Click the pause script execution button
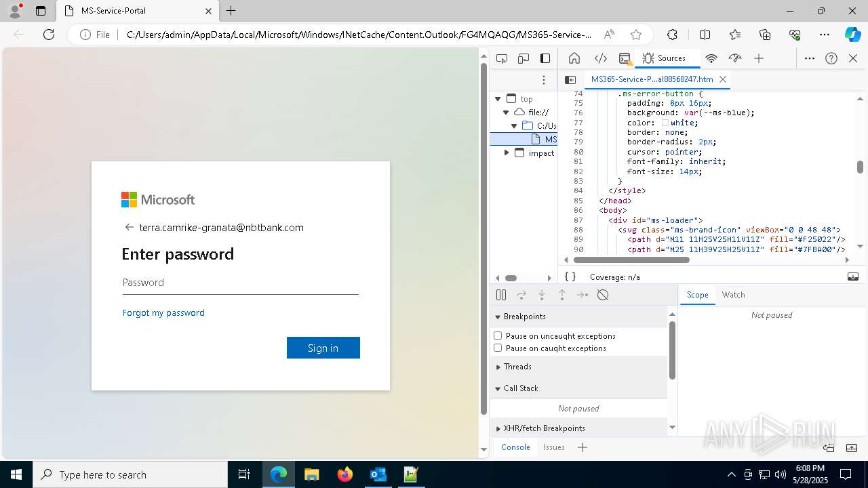The height and width of the screenshot is (488, 868). coord(501,295)
